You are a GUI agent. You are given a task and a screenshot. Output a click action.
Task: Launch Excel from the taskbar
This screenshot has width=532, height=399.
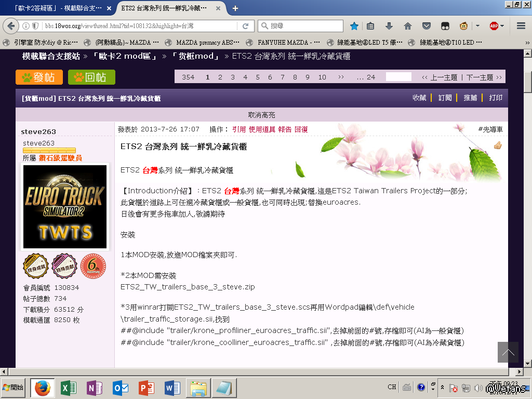point(69,388)
